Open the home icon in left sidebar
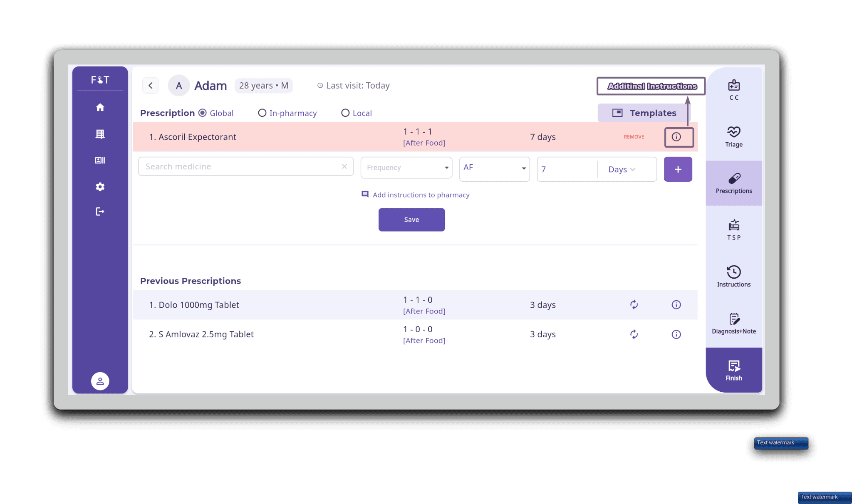 pyautogui.click(x=100, y=107)
